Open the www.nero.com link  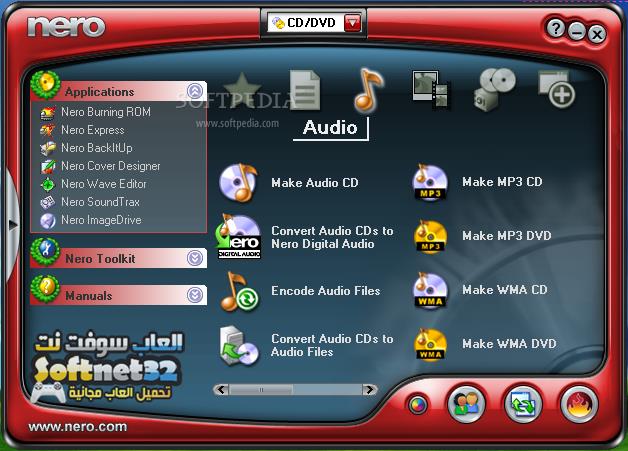click(78, 427)
